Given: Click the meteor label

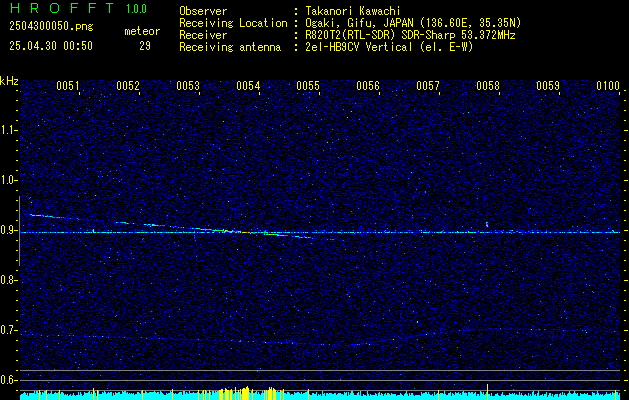Looking at the screenshot, I should click(142, 31).
